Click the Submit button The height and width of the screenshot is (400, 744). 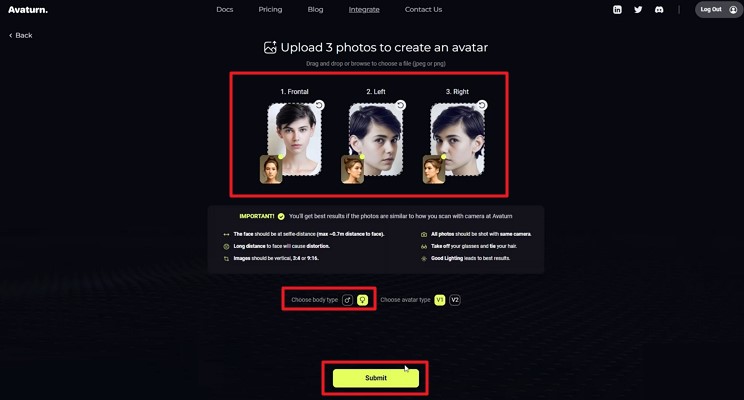click(376, 378)
